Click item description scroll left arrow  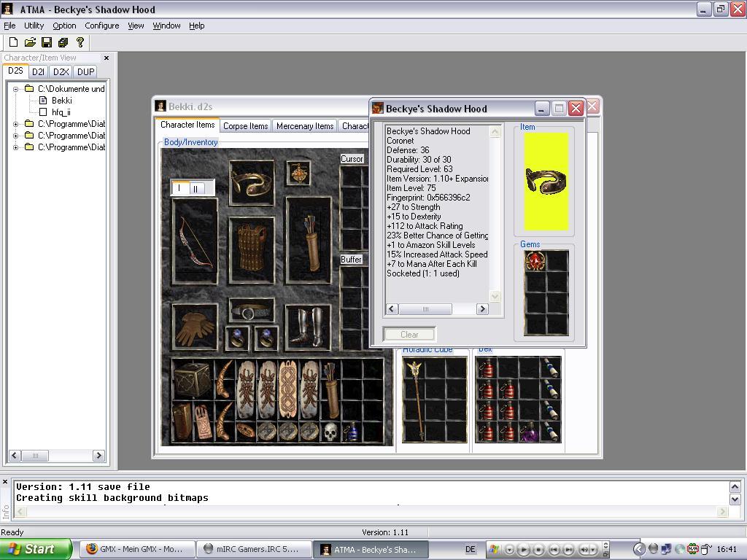point(392,309)
